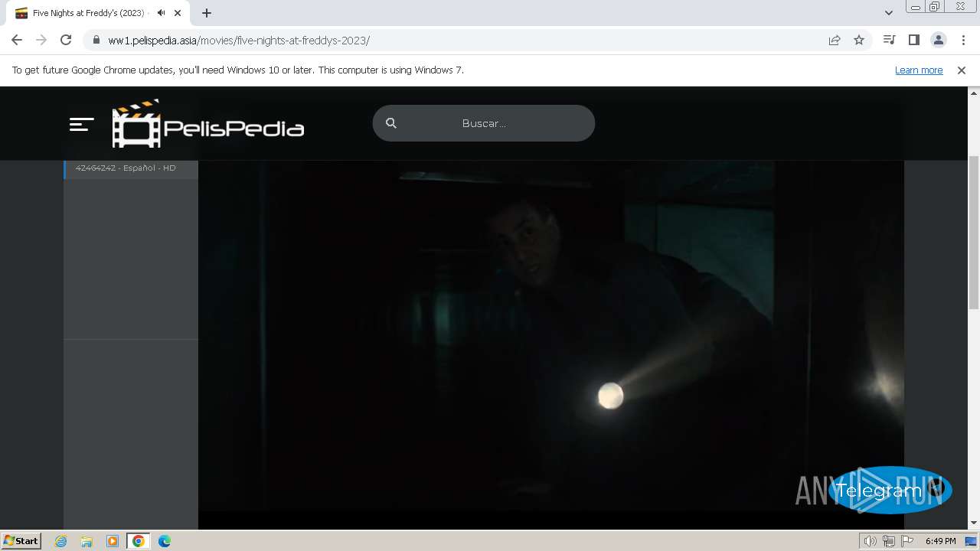Open the Windows Start menu

[x=21, y=541]
